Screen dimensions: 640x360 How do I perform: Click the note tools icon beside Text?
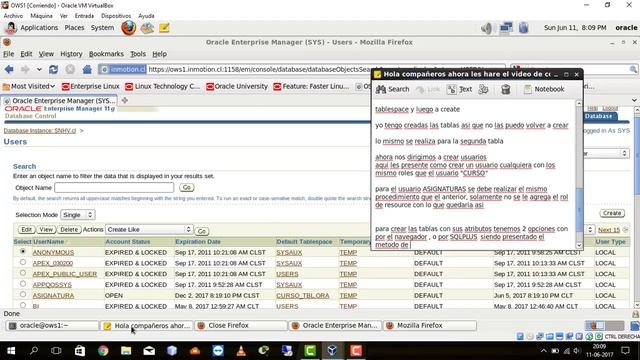[x=483, y=89]
